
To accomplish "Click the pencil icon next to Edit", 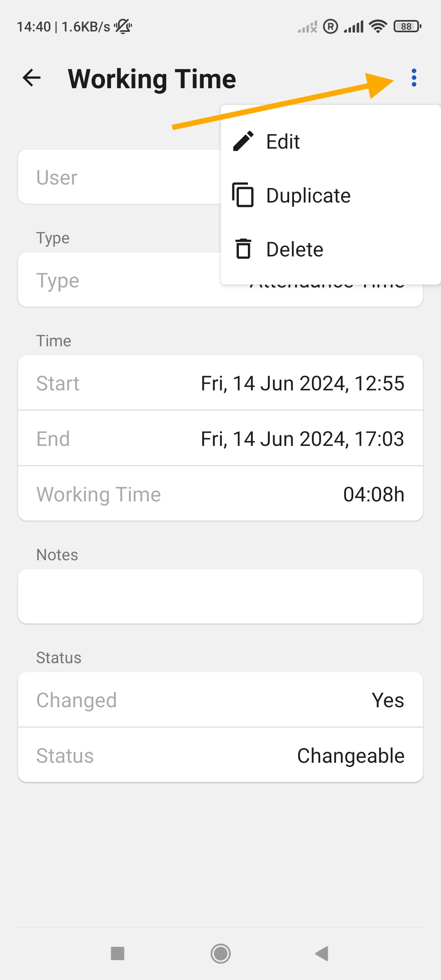I will click(243, 141).
